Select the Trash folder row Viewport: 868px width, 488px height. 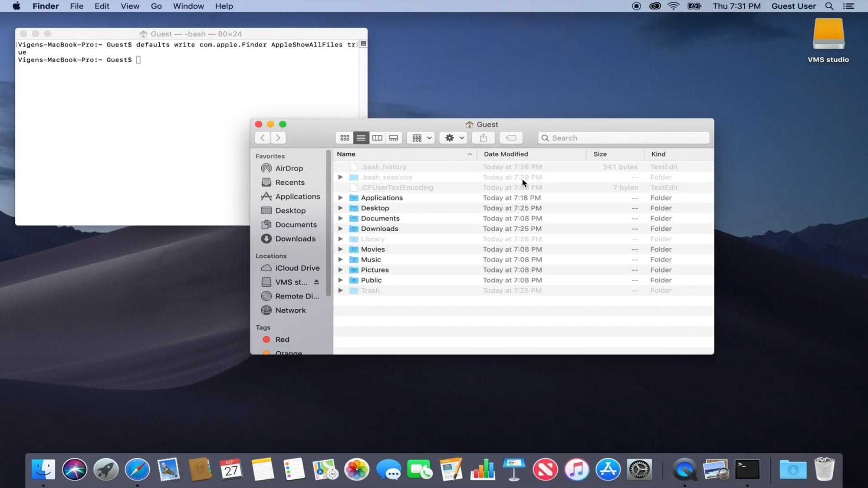coord(523,291)
